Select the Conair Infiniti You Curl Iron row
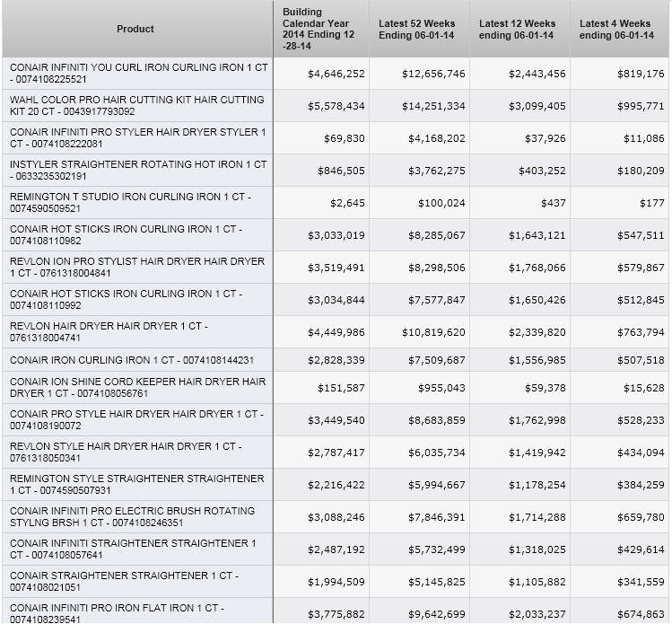Screen dimensions: 672x624 click(138, 74)
